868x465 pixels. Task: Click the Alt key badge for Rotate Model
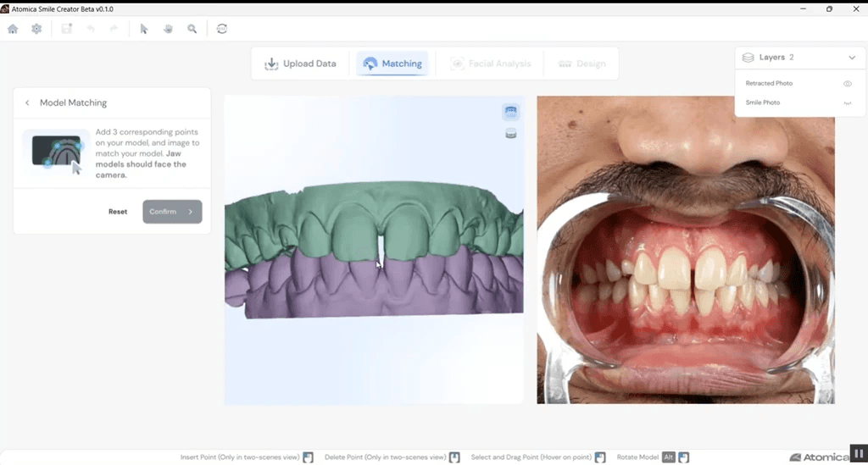click(x=668, y=457)
